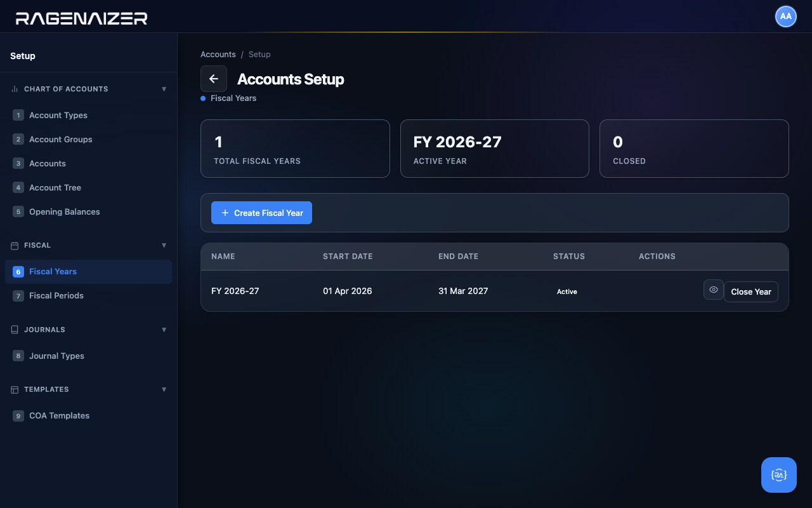Image resolution: width=812 pixels, height=508 pixels.
Task: Click the End Date column header
Action: pyautogui.click(x=458, y=257)
